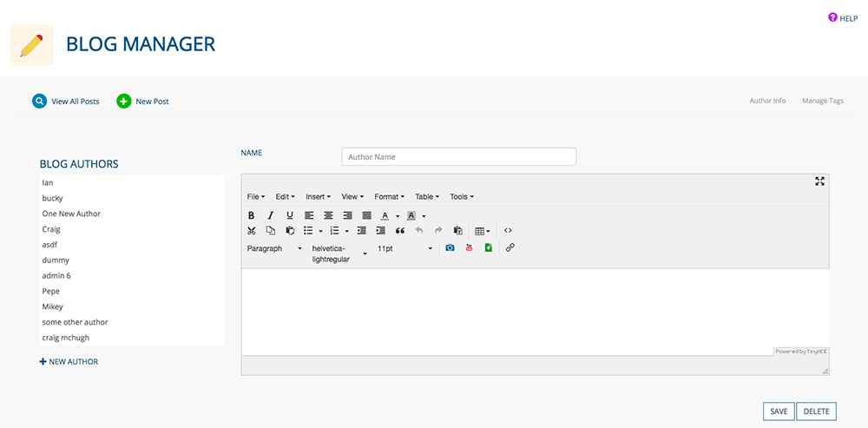Cut selection with the scissors icon
Viewport: 868px width, 428px height.
point(252,230)
